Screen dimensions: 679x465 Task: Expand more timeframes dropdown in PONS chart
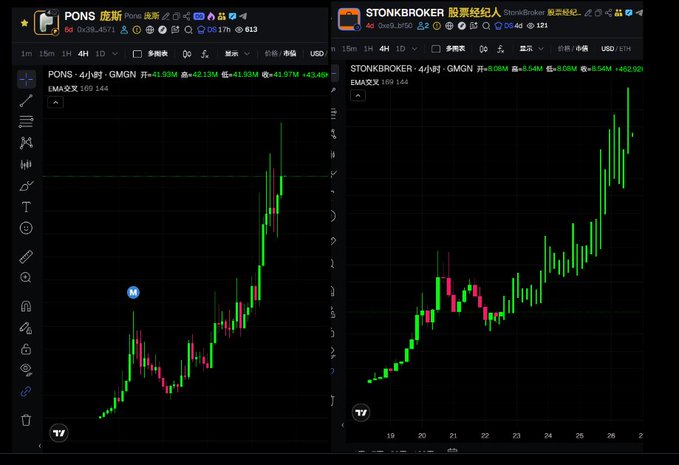pos(115,54)
